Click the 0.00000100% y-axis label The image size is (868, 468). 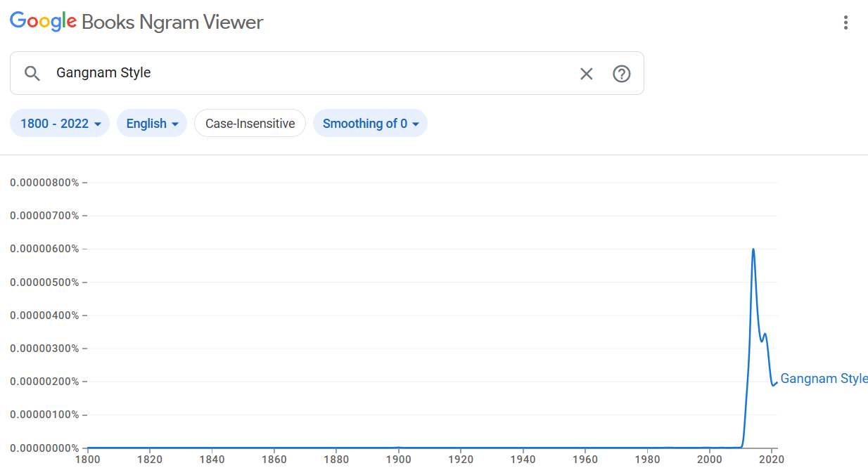coord(45,415)
